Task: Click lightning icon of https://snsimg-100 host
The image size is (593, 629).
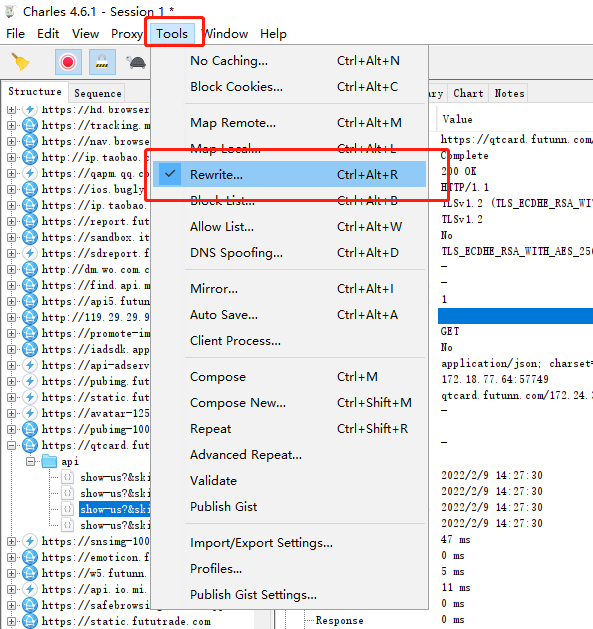Action: click(x=30, y=541)
